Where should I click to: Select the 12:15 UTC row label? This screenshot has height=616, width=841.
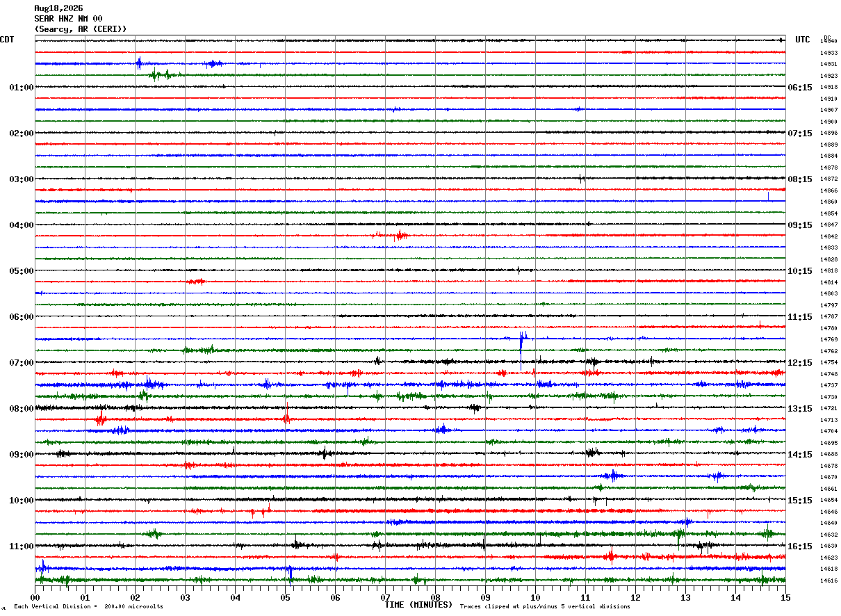click(800, 363)
